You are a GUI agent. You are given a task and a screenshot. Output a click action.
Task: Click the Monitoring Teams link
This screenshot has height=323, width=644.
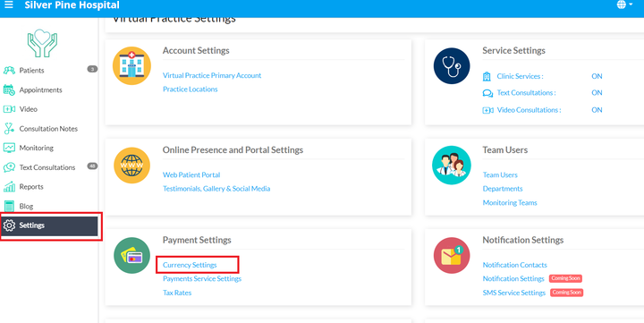point(510,202)
